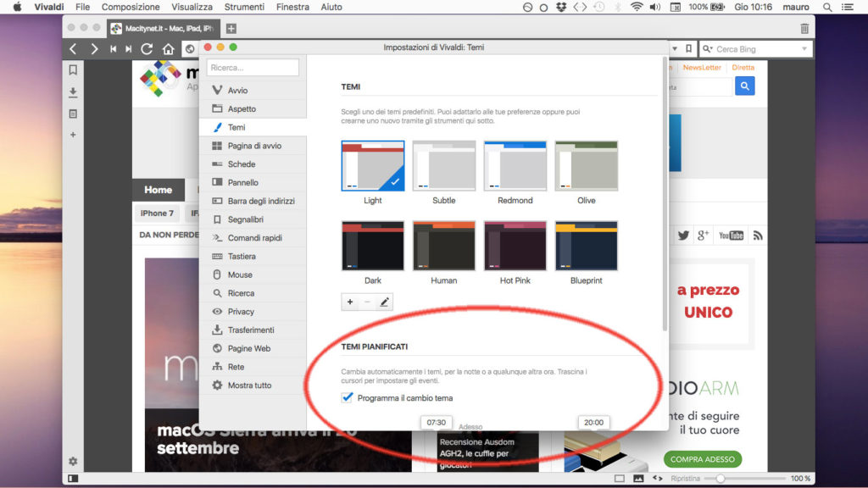Open page actions code icon in status bar
Image resolution: width=868 pixels, height=488 pixels.
658,478
